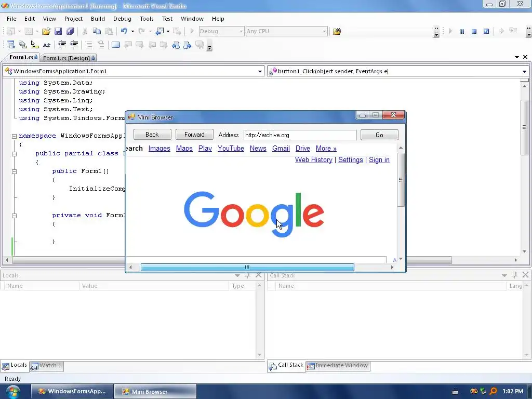Click the Display Quick Info icon
This screenshot has height=399, width=532.
(x=35, y=45)
